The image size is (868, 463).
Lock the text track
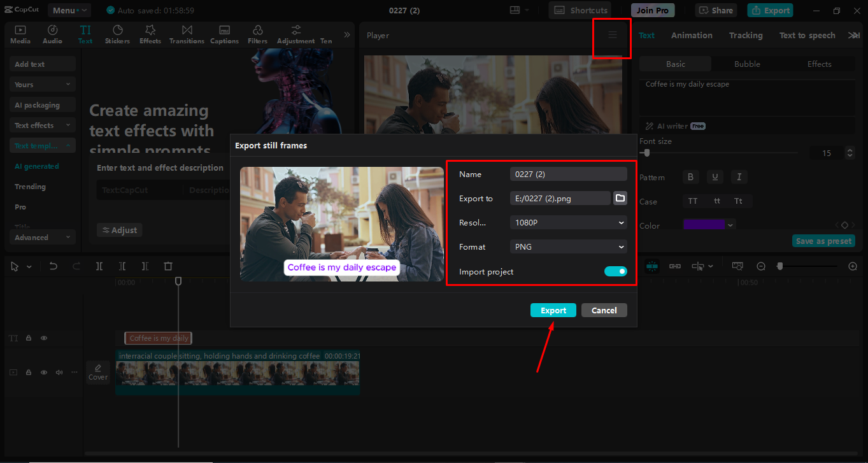(x=29, y=338)
